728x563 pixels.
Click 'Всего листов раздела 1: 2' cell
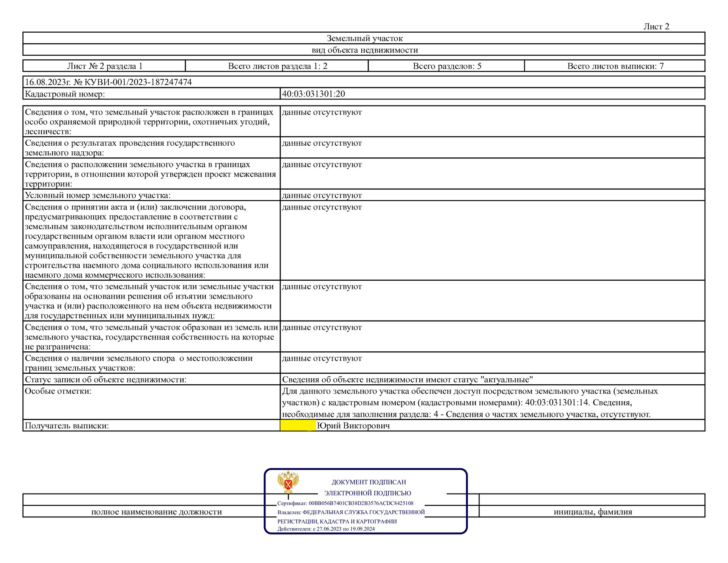point(278,66)
